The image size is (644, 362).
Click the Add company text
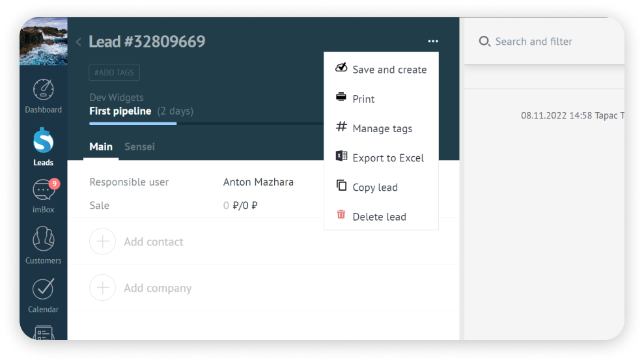point(158,288)
